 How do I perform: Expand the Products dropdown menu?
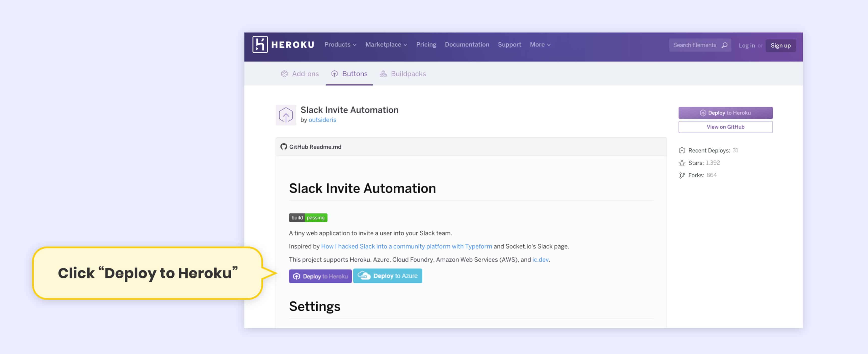pyautogui.click(x=340, y=44)
